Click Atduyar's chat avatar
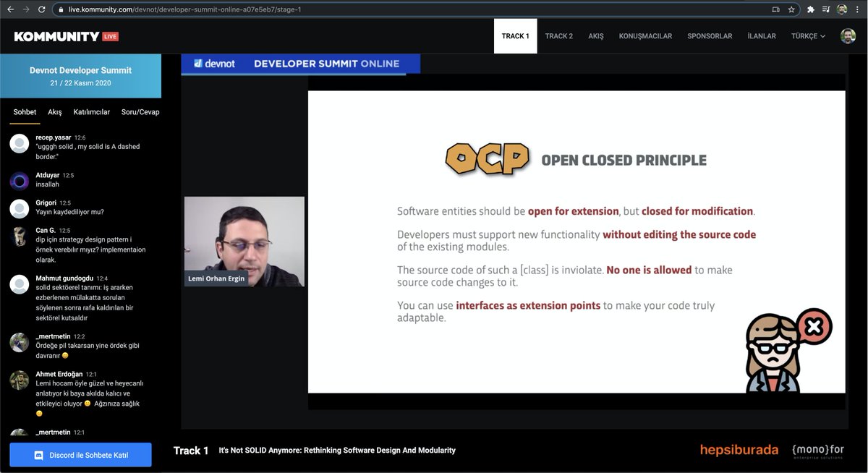 tap(20, 181)
